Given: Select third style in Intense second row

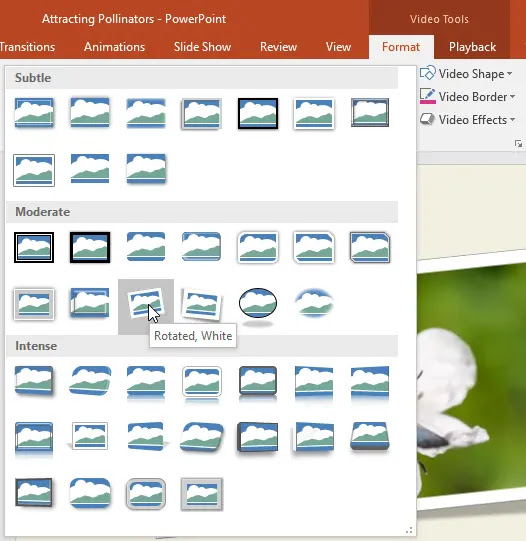Looking at the screenshot, I should coord(147,436).
